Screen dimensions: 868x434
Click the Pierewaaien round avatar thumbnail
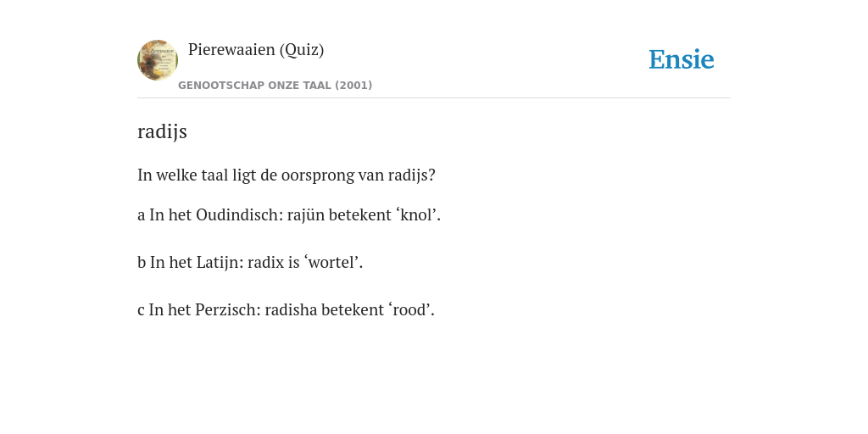point(158,60)
